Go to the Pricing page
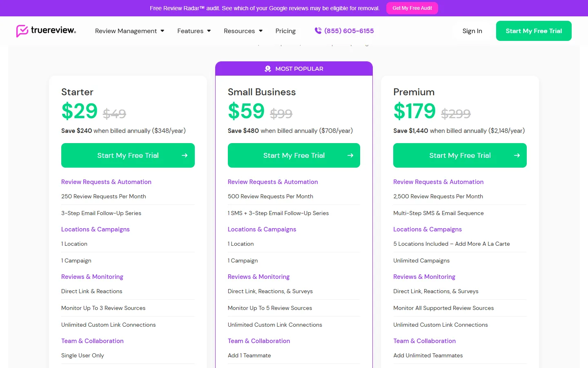588x368 pixels. point(285,31)
